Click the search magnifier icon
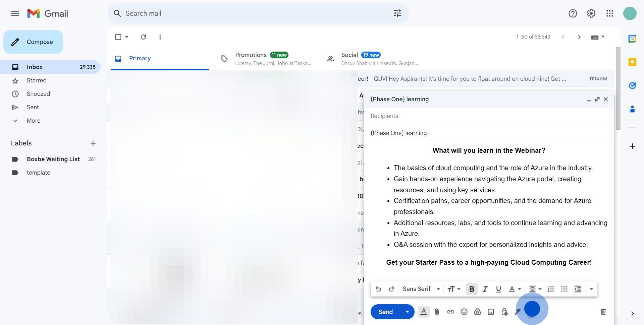The height and width of the screenshot is (325, 644). click(x=117, y=13)
